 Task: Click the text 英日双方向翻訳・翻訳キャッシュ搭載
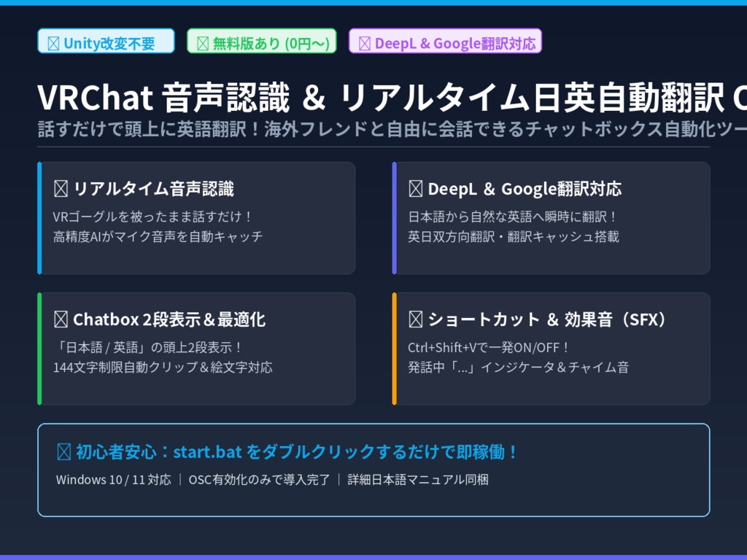click(x=513, y=237)
